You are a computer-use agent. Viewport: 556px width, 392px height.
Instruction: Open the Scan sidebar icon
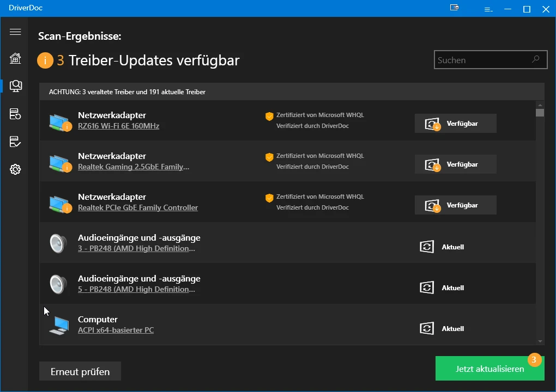tap(16, 85)
